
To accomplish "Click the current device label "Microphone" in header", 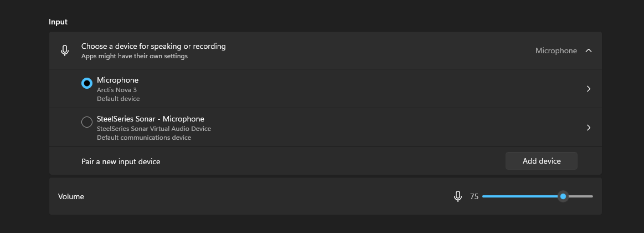I will pos(556,50).
